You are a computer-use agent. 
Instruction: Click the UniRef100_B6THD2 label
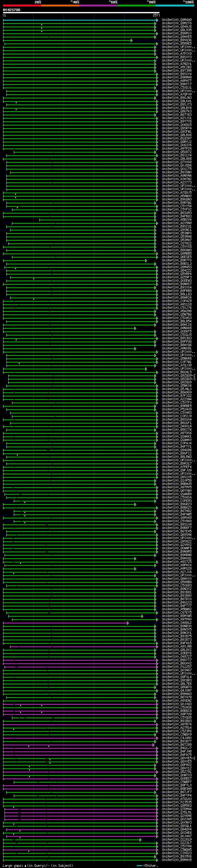pyautogui.click(x=177, y=511)
